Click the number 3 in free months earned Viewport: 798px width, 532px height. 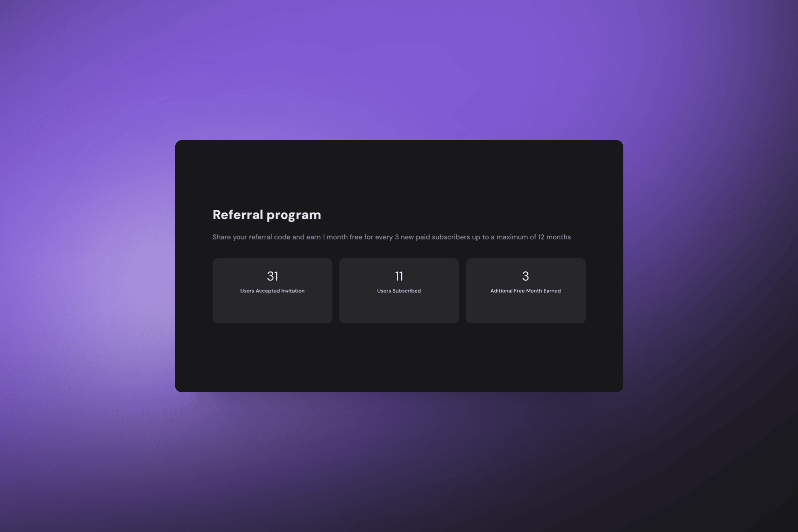pos(526,276)
